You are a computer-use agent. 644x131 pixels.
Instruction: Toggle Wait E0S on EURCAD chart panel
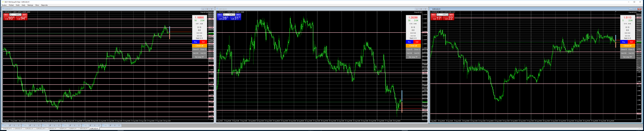[631, 53]
